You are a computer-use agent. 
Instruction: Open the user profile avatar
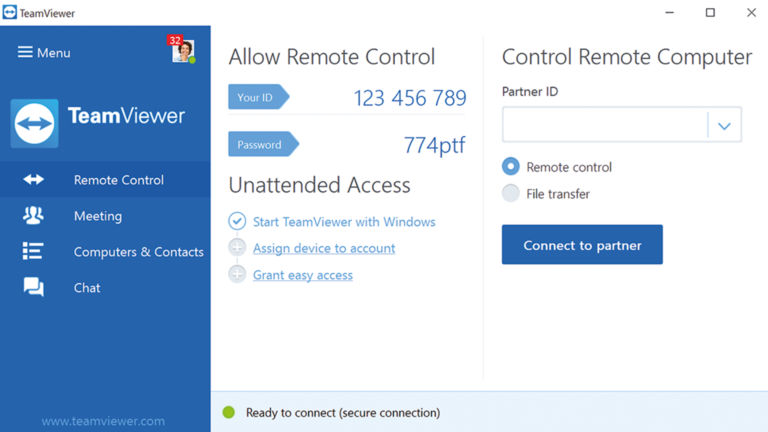coord(182,51)
